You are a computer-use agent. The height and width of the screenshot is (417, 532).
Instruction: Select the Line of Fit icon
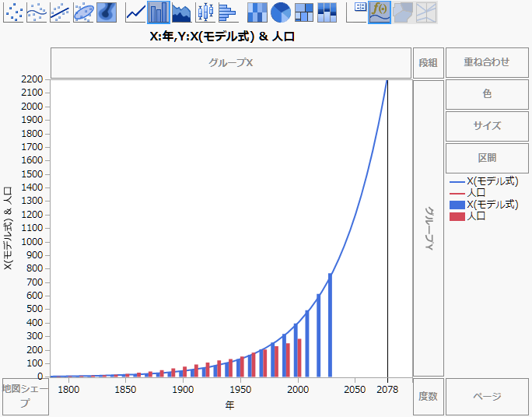pyautogui.click(x=61, y=12)
